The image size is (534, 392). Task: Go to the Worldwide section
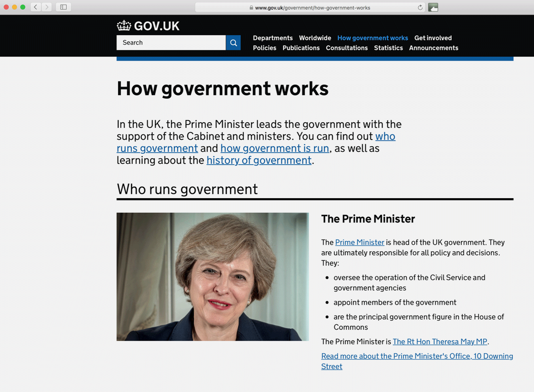coord(315,38)
